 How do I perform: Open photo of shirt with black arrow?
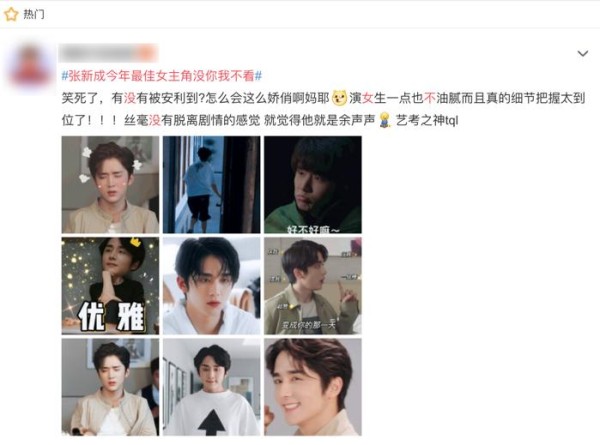(212, 387)
